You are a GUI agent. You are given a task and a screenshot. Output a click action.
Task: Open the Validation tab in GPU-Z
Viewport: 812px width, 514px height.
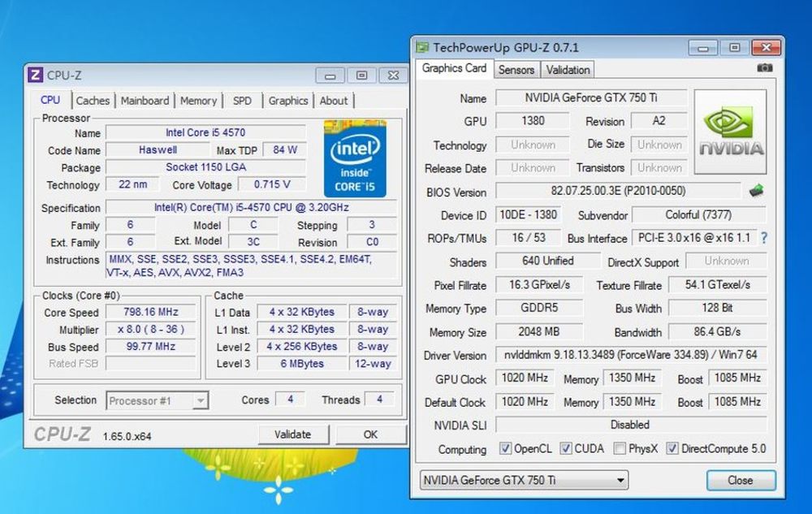tap(568, 70)
